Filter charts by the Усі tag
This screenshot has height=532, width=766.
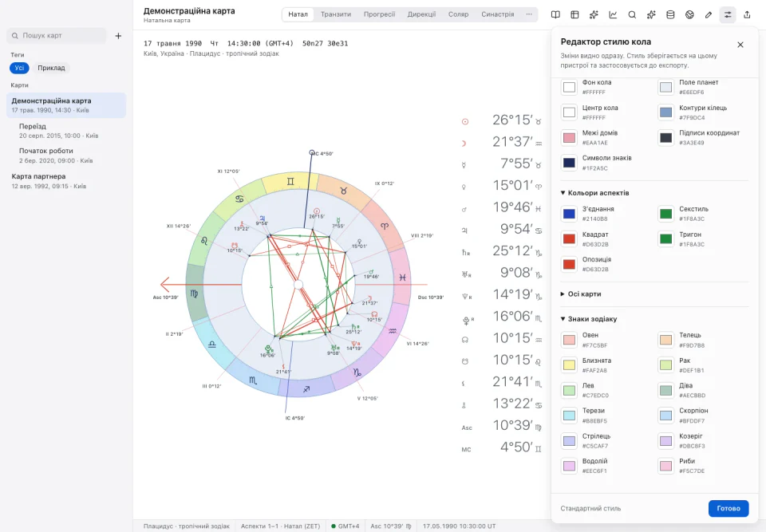19,68
